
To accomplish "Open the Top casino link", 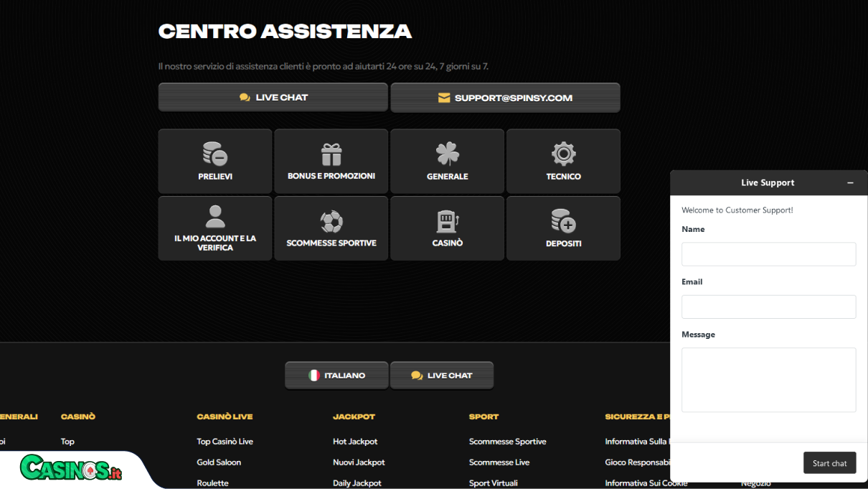I will point(67,442).
